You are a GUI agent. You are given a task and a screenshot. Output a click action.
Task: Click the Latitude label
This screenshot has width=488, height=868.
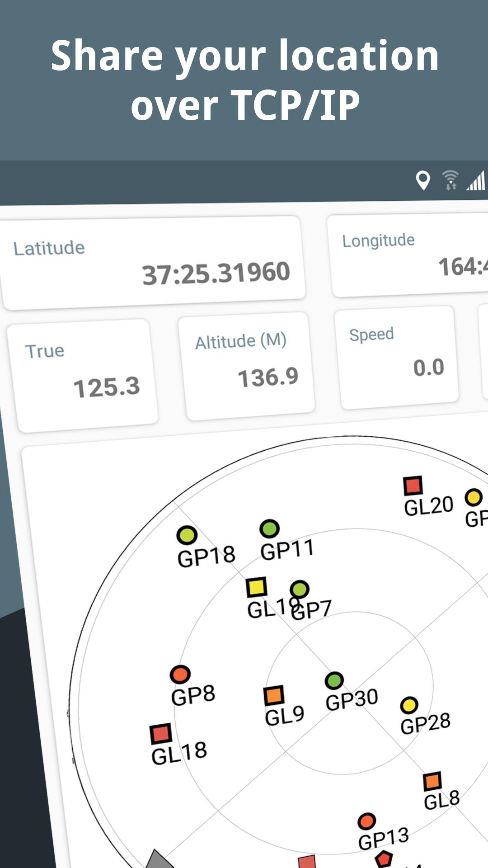pos(49,248)
